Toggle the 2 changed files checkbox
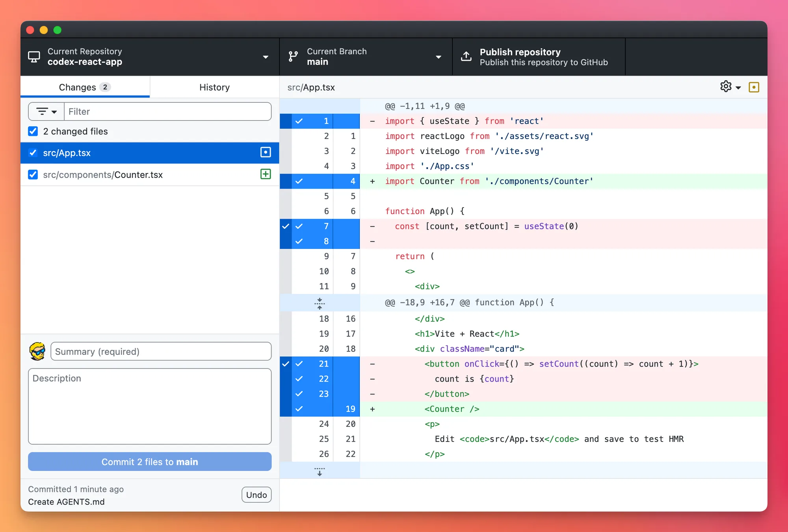Screen dimensions: 788x532 (x=33, y=131)
